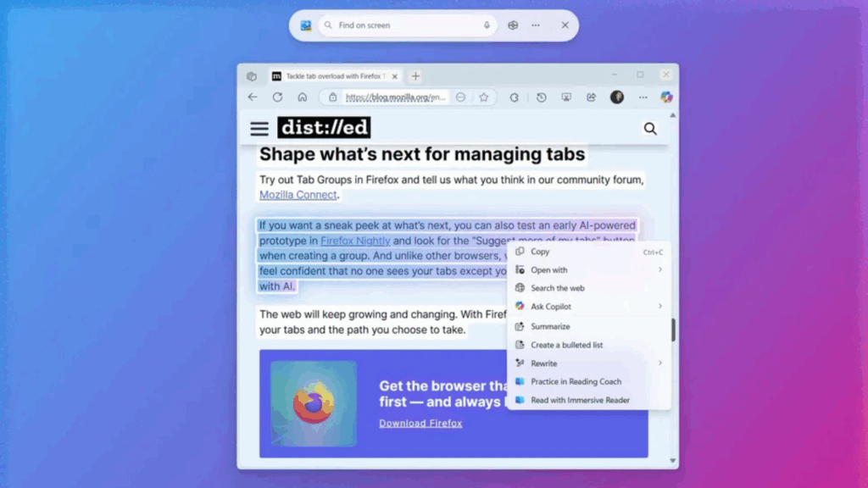Image resolution: width=868 pixels, height=488 pixels.
Task: Close the Tackle tab overload tab
Action: click(395, 76)
